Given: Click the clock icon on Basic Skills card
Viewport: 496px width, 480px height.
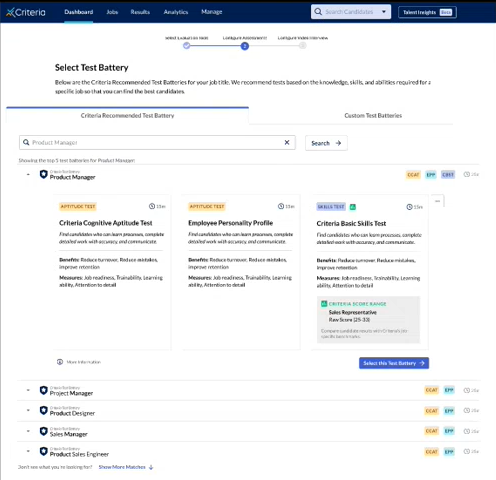Looking at the screenshot, I should 409,207.
